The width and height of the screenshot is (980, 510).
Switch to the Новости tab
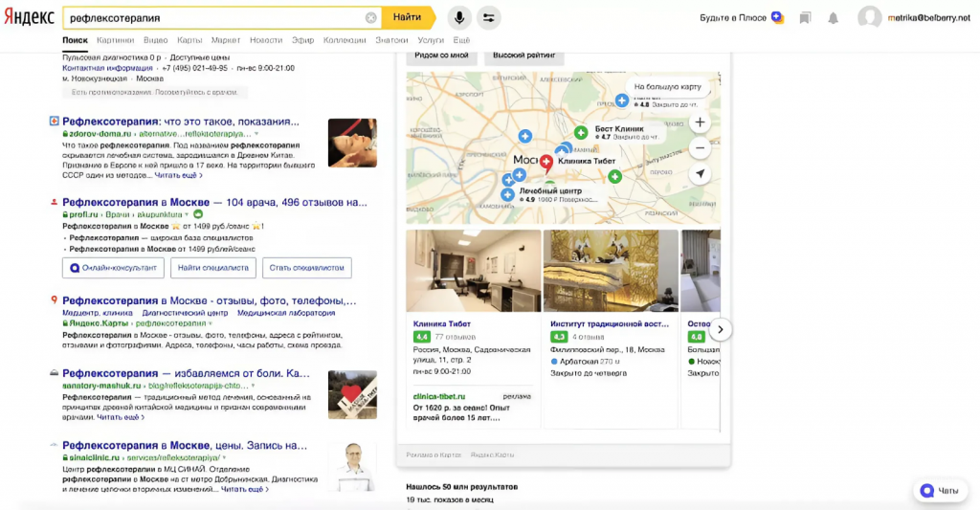click(x=266, y=40)
